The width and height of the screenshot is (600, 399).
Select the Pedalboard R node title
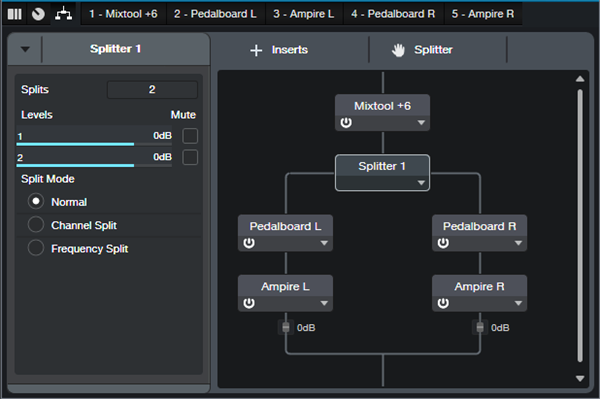pyautogui.click(x=479, y=226)
